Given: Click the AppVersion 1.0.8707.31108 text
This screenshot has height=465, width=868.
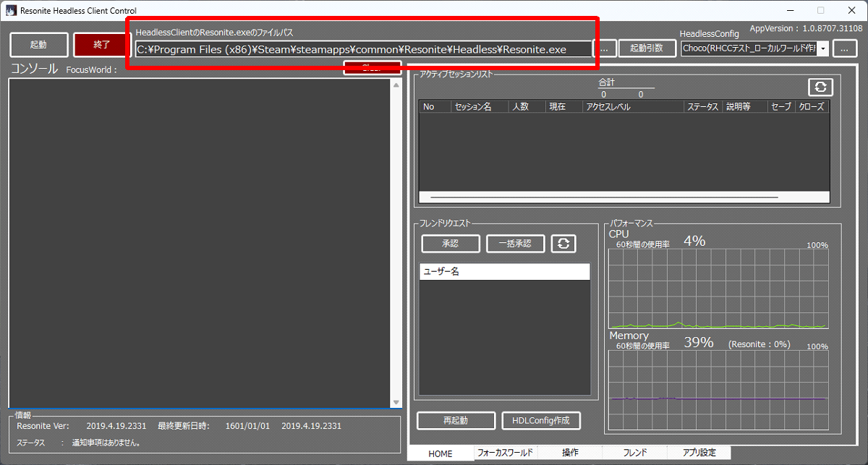Looking at the screenshot, I should pyautogui.click(x=806, y=28).
